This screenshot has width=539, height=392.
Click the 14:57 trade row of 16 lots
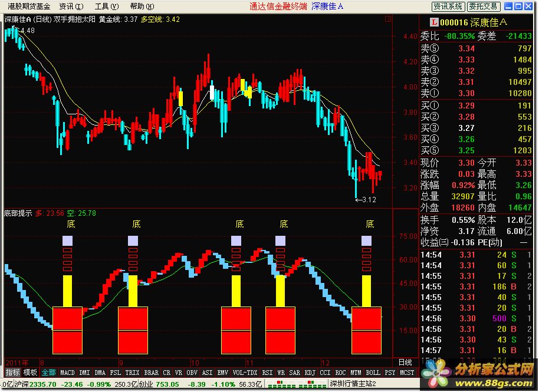tap(476, 350)
